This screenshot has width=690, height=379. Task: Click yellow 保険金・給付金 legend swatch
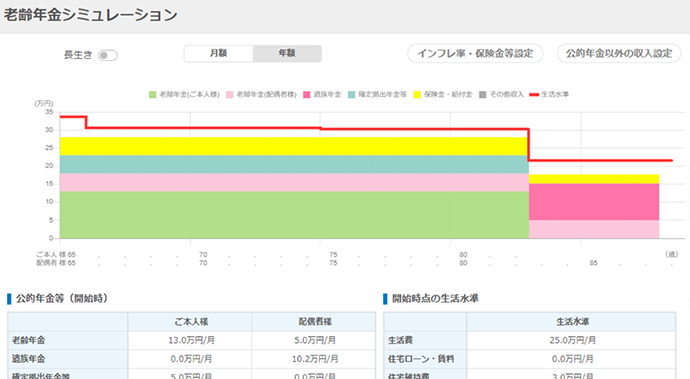(417, 95)
